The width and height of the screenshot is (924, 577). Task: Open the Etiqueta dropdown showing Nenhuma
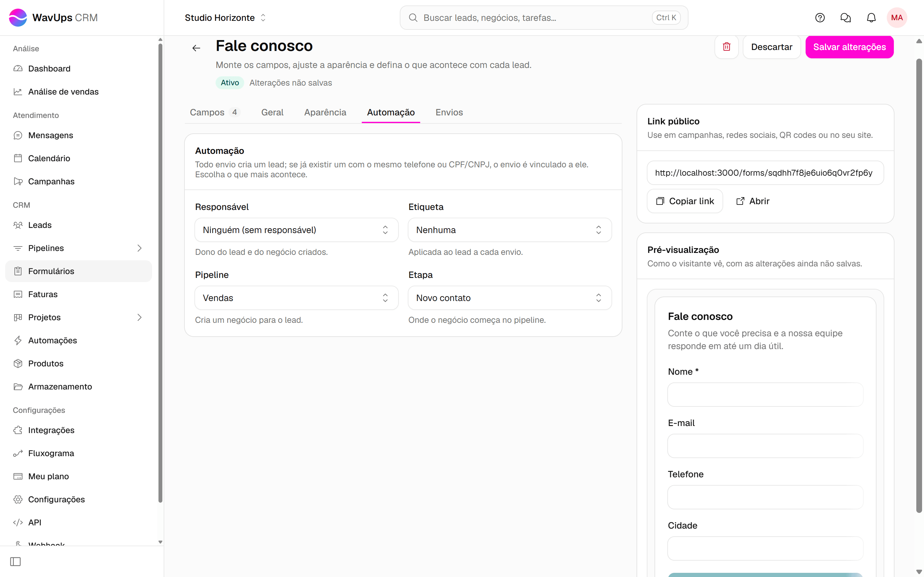coord(510,230)
